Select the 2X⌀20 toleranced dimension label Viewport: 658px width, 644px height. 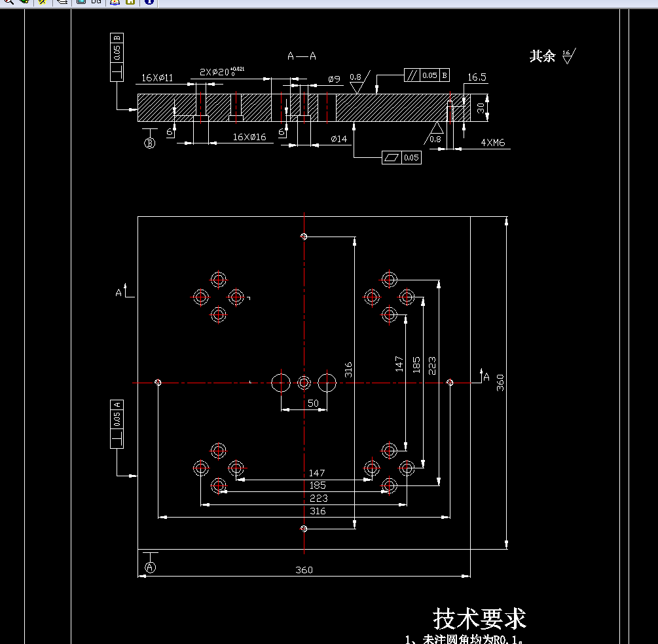(221, 71)
